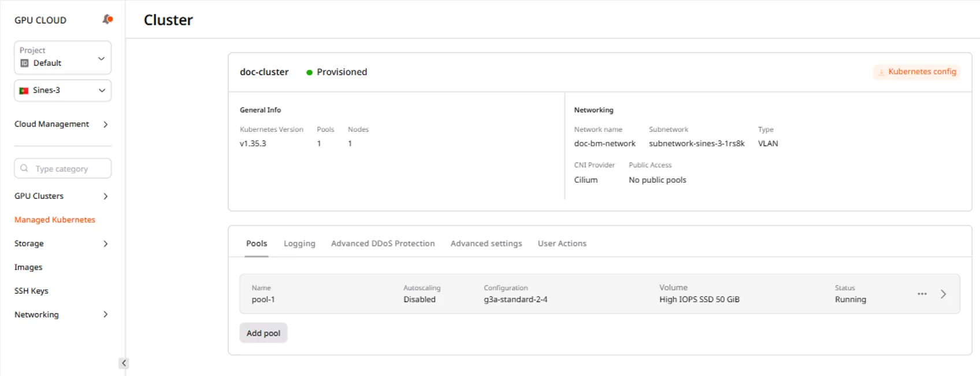Click the g3a-standard-2-4 configuration value
This screenshot has width=980, height=376.
coord(515,300)
